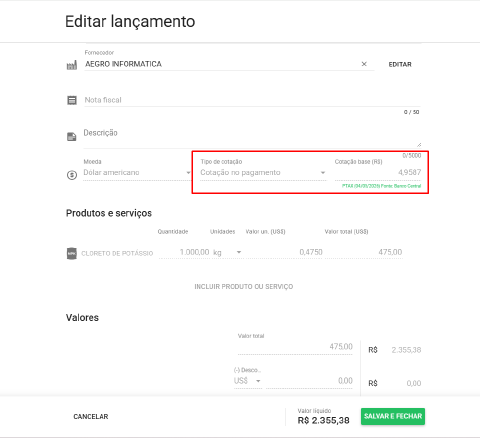Click the Valor total field in Valores
The width and height of the screenshot is (480, 438).
click(x=295, y=347)
